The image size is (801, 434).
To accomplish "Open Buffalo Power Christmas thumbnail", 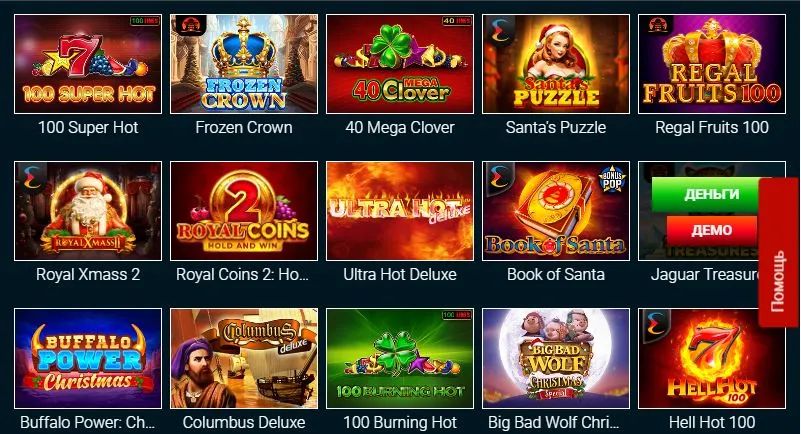I will [88, 358].
